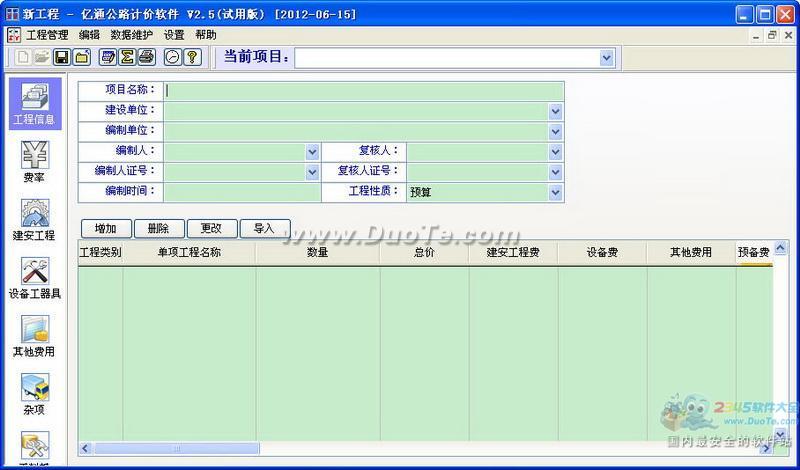Viewport: 800px width, 470px height.
Task: Expand the 工程性质 dropdown showing 预算
Action: pyautogui.click(x=556, y=192)
